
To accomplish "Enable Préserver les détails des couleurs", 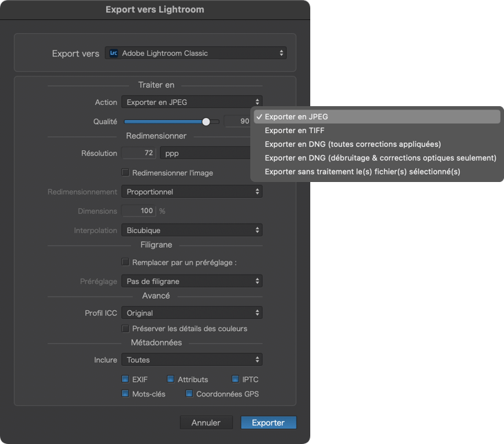I will click(125, 329).
